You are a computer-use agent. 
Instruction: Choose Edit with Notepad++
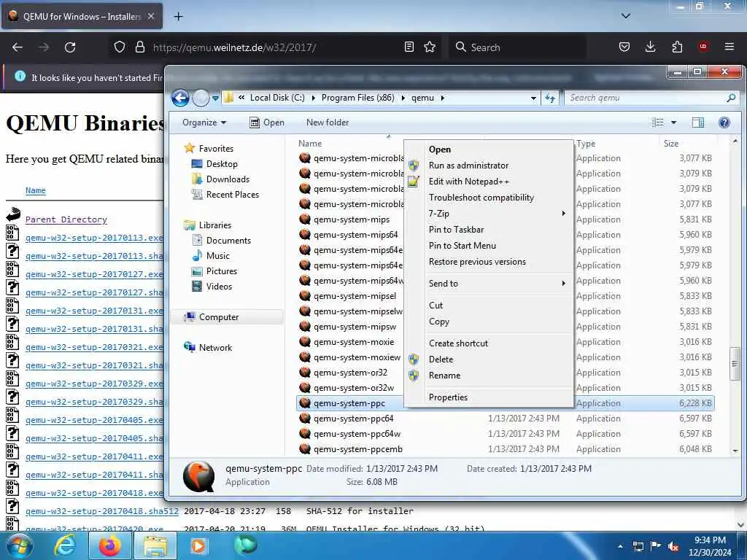pyautogui.click(x=489, y=182)
